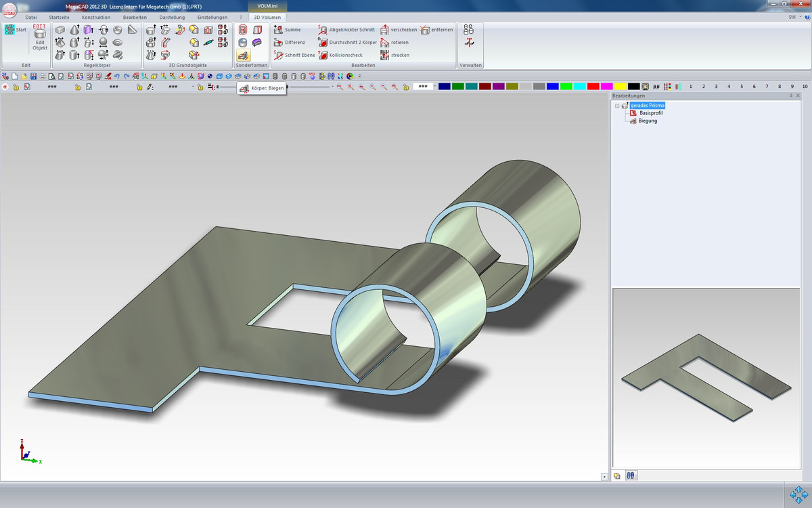Open the Konstruktion ribbon tab
This screenshot has width=812, height=508.
pos(95,17)
